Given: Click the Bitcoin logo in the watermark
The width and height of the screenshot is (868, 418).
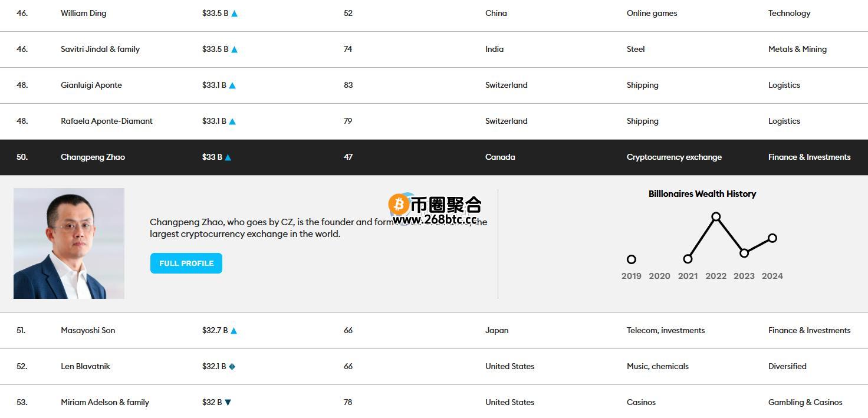Looking at the screenshot, I should coord(399,204).
